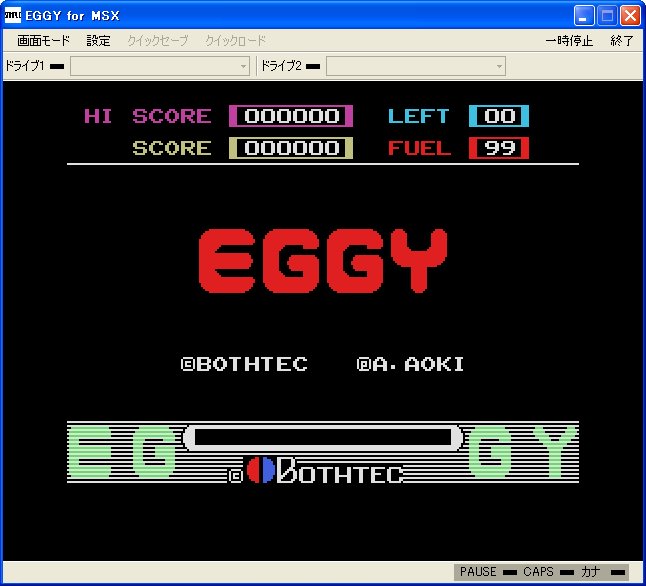Click the EGGY app icon in title bar
Viewport: 646px width, 586px height.
[x=13, y=15]
